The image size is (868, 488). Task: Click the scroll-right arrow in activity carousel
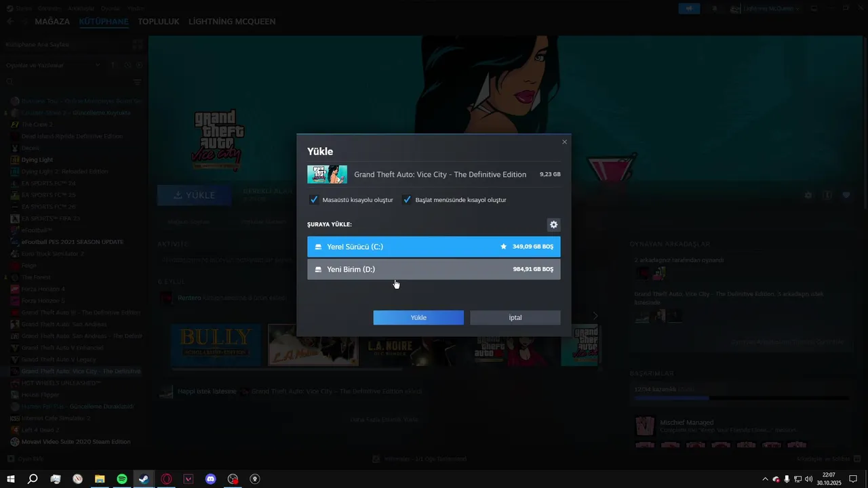[595, 316]
